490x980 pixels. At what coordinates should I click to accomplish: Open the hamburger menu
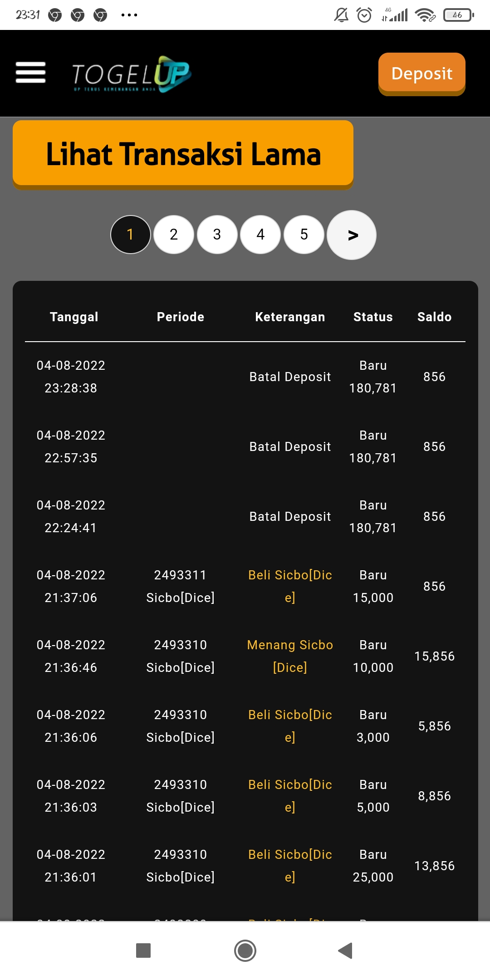[30, 73]
